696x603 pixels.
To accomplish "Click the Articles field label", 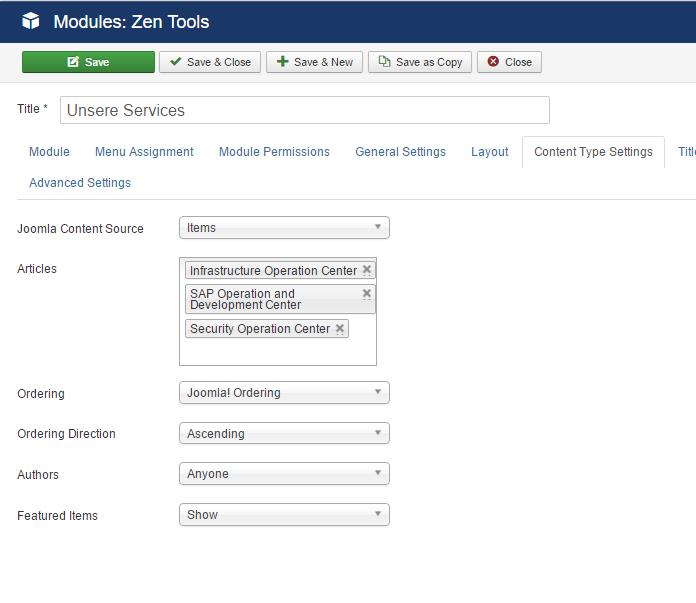I will point(37,269).
